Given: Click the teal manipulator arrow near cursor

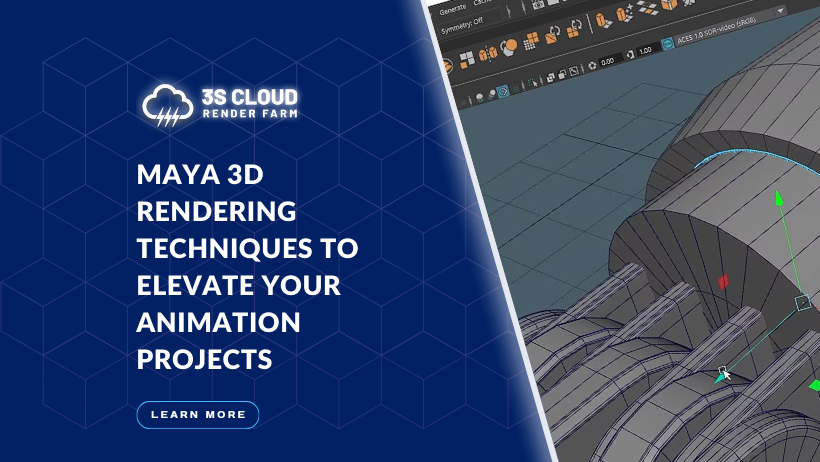Looking at the screenshot, I should click(x=719, y=378).
